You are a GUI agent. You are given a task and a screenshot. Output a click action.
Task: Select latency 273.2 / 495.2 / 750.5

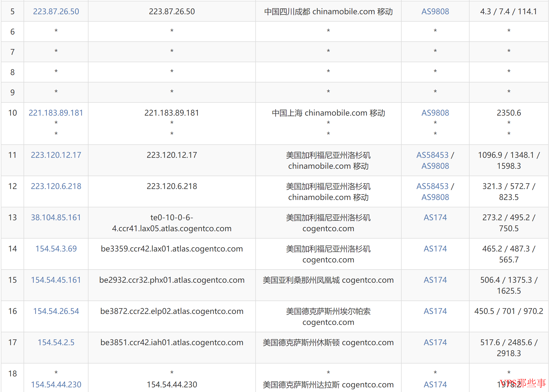pos(509,223)
